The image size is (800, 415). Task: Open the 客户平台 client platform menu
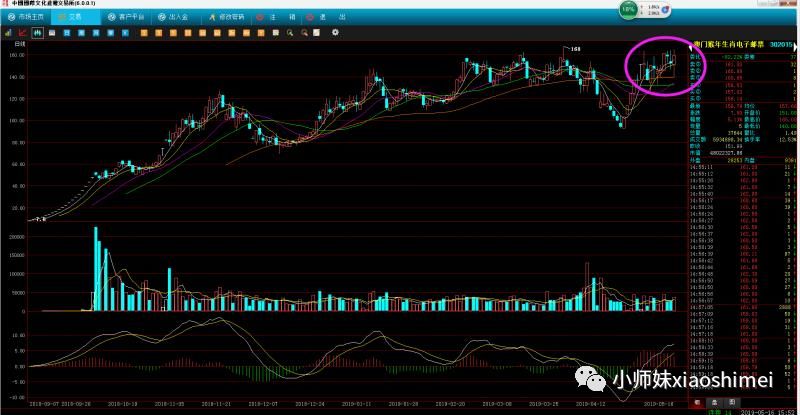pyautogui.click(x=126, y=17)
